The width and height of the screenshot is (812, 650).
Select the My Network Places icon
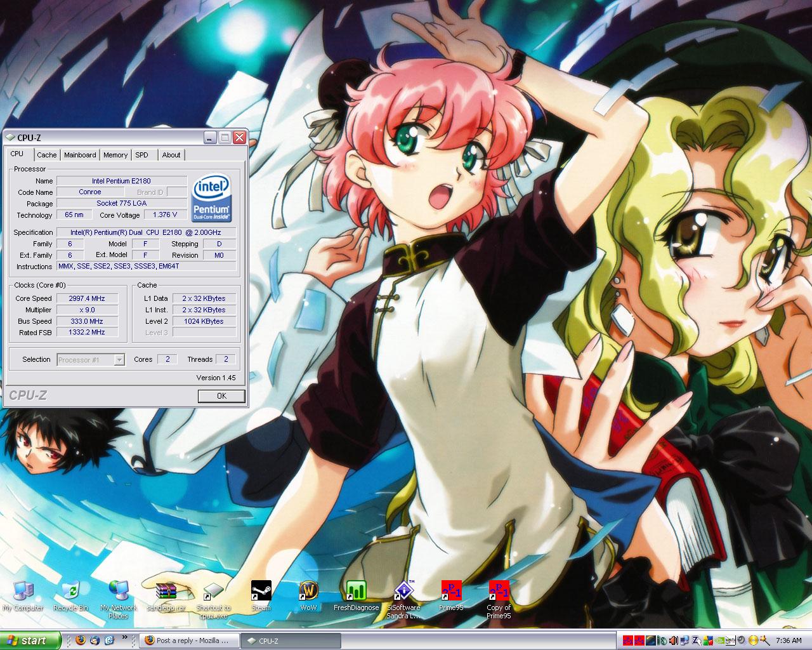[119, 600]
